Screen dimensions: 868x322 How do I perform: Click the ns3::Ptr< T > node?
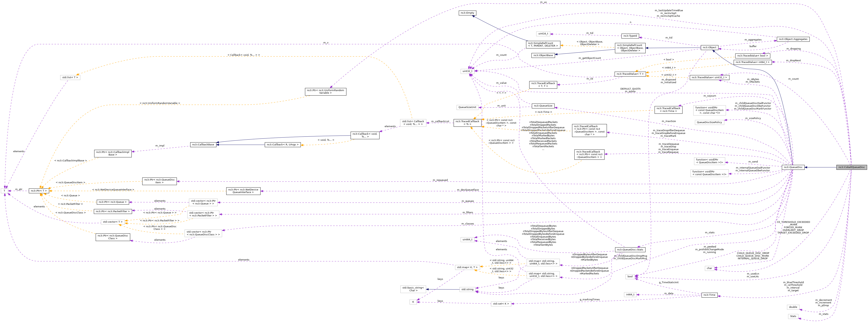click(x=39, y=191)
